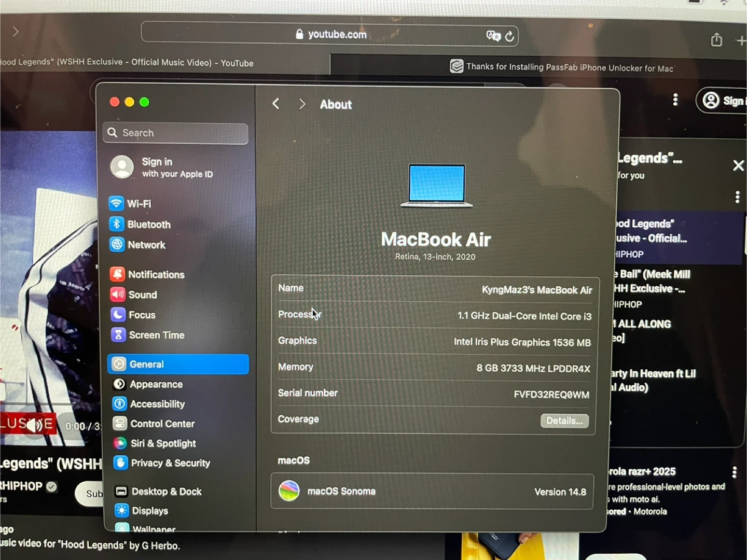This screenshot has height=560, width=747.
Task: Click the Coverage Details button
Action: pyautogui.click(x=564, y=421)
